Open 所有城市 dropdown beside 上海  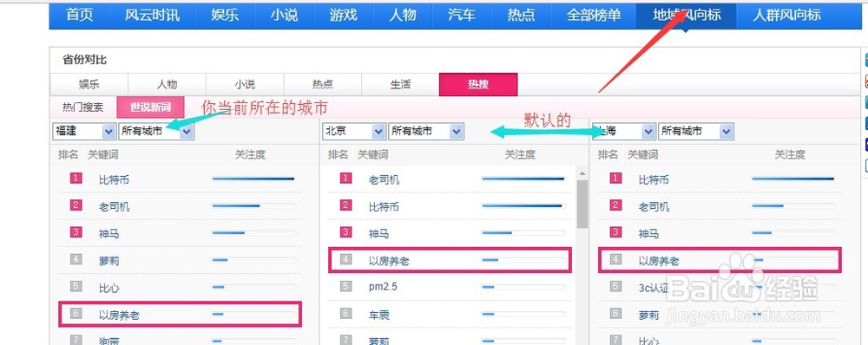(696, 131)
